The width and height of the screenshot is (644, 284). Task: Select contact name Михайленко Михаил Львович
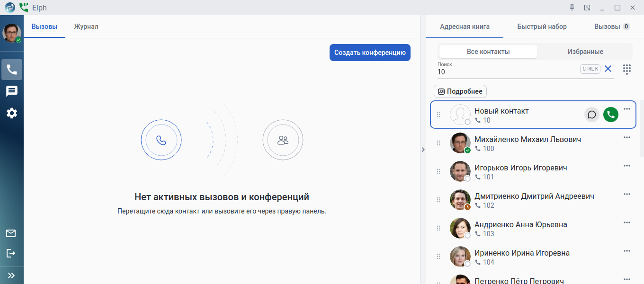coord(528,140)
